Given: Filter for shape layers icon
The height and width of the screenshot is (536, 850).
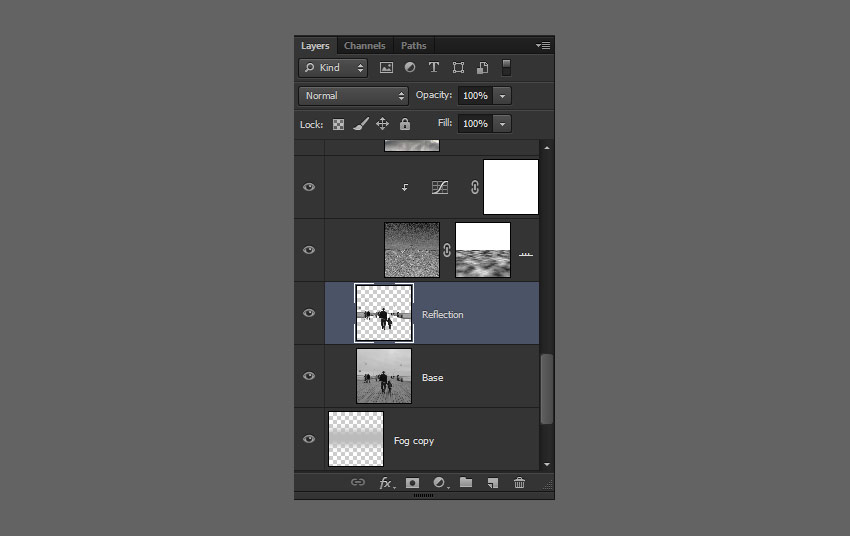Looking at the screenshot, I should pos(458,68).
